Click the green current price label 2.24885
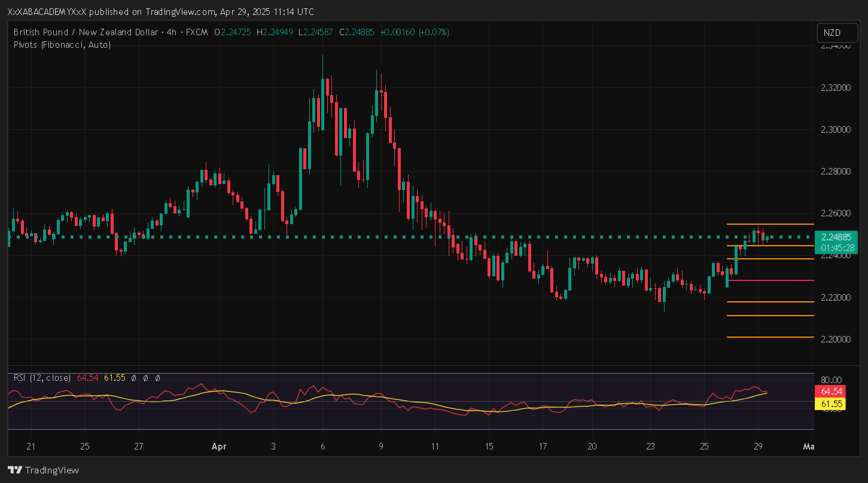Image resolution: width=868 pixels, height=483 pixels. click(x=836, y=237)
